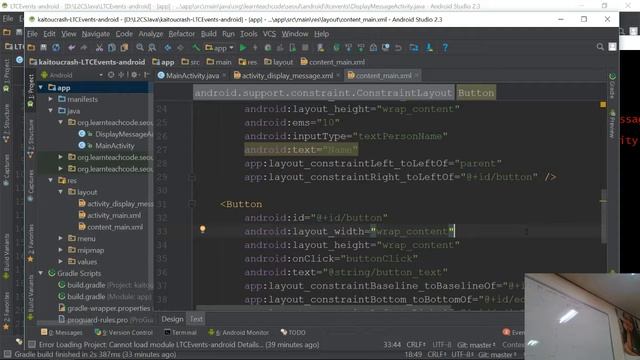The image size is (640, 360).
Task: Run the app with green play icon
Action: click(243, 48)
